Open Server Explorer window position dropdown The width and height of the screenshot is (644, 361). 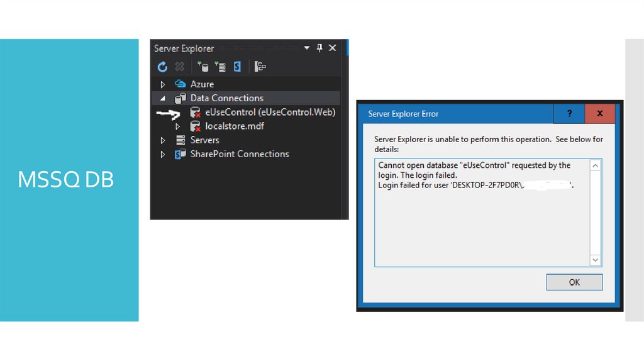click(x=306, y=48)
